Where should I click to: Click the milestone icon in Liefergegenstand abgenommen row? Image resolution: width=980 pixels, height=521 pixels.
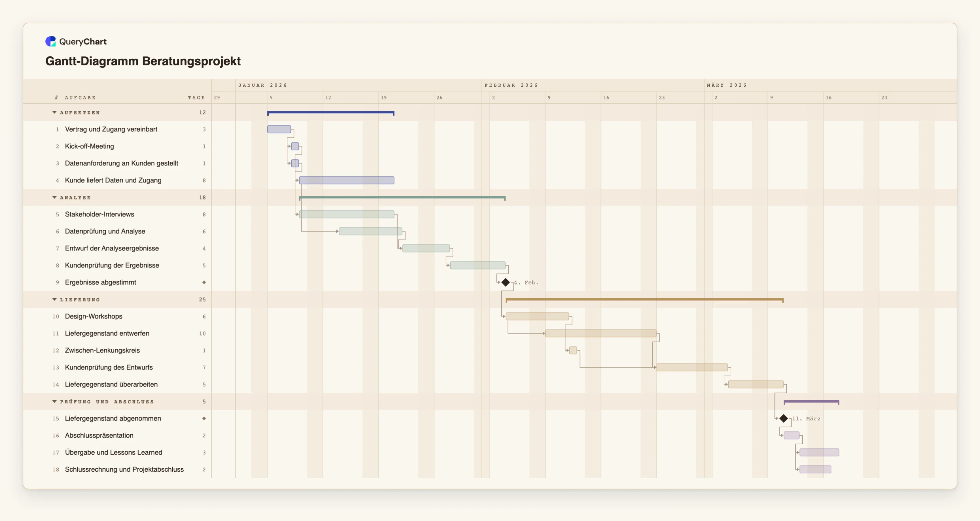[204, 418]
